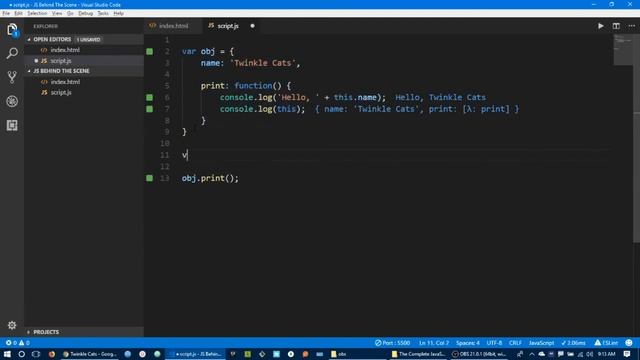Screen dimensions: 640x360
Task: Open the Explorer view in activity bar
Action: (12, 29)
